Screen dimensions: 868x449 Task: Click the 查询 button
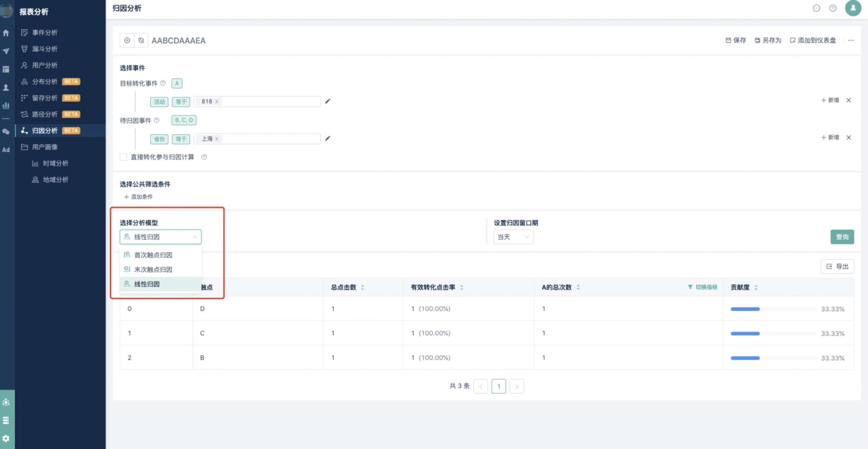tap(842, 237)
